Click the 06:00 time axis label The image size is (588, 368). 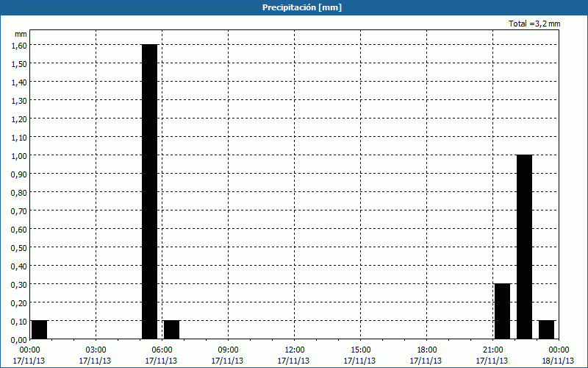[x=162, y=350]
